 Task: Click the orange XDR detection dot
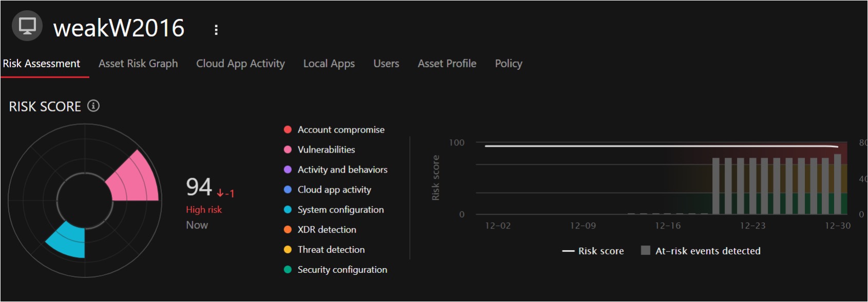[x=288, y=230]
